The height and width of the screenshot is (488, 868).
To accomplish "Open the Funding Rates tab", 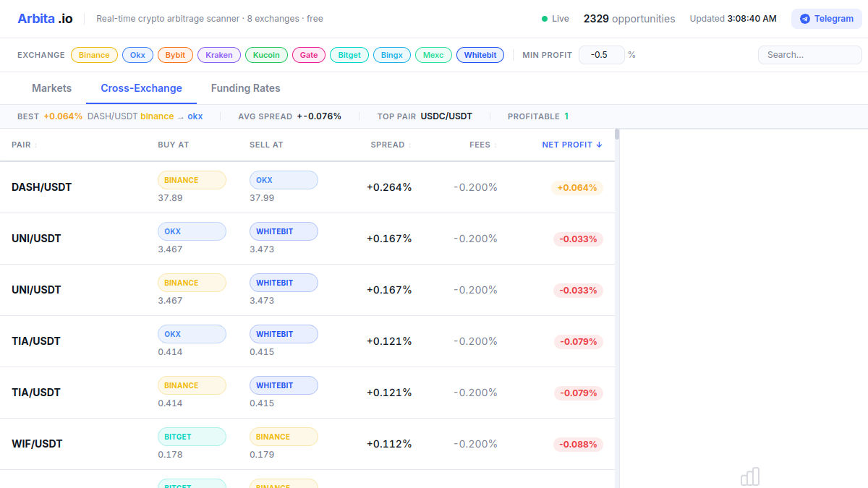I will click(246, 88).
